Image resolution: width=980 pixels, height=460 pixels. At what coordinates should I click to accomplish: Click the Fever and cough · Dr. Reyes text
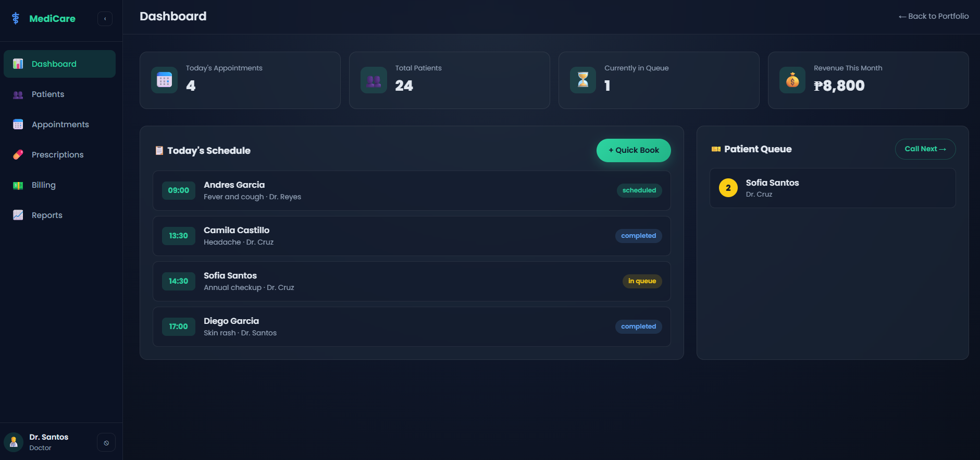tap(252, 197)
